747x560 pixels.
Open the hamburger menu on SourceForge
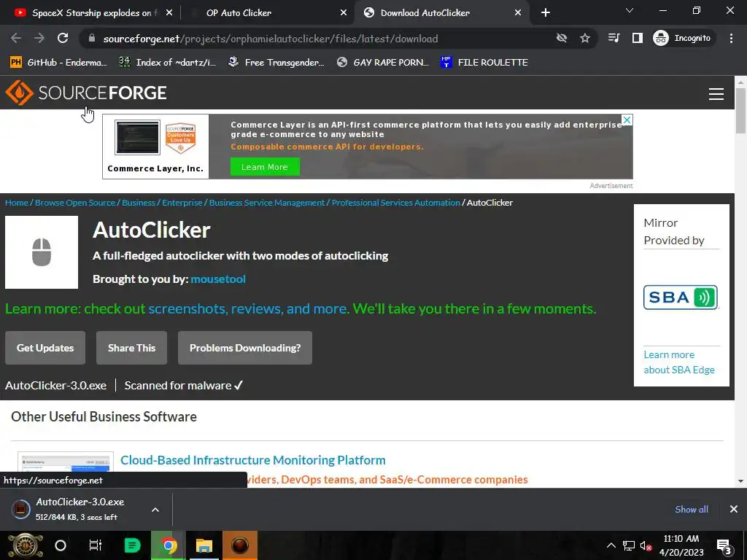coord(716,94)
